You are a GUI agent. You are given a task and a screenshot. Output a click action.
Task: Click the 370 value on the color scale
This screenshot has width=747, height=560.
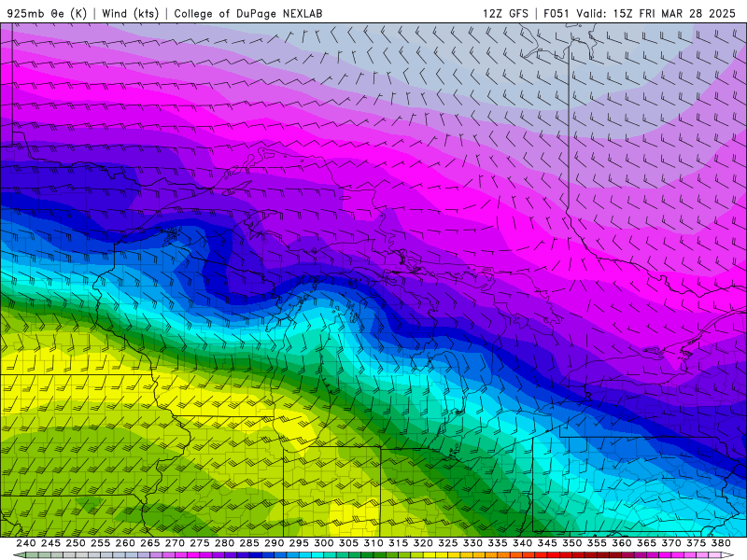[671, 543]
